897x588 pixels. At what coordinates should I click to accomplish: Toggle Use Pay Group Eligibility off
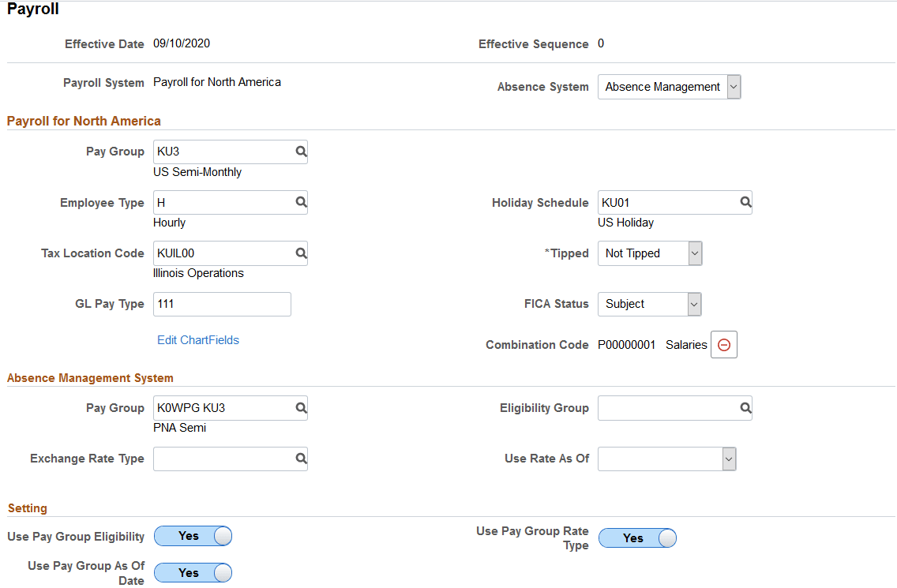193,536
